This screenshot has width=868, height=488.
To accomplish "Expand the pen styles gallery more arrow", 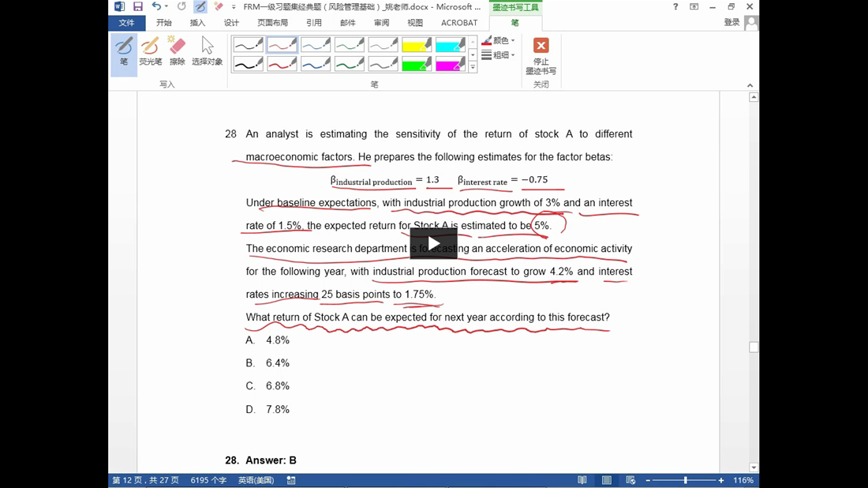I will point(473,68).
